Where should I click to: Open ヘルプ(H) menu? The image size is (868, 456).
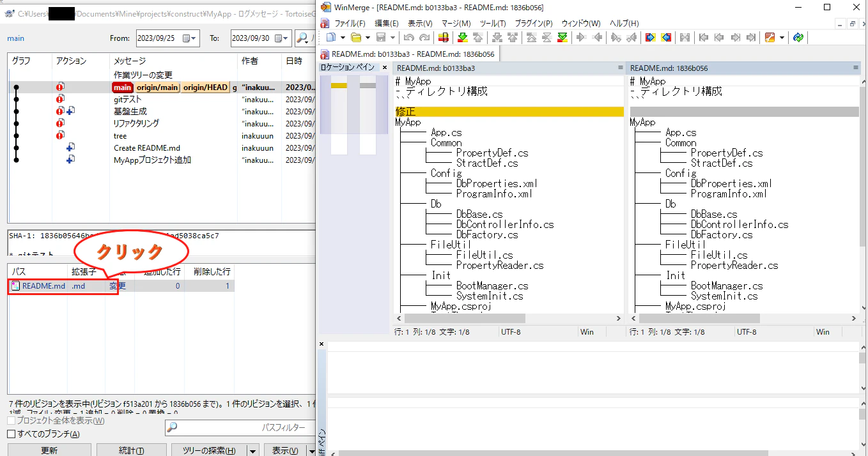(x=624, y=23)
